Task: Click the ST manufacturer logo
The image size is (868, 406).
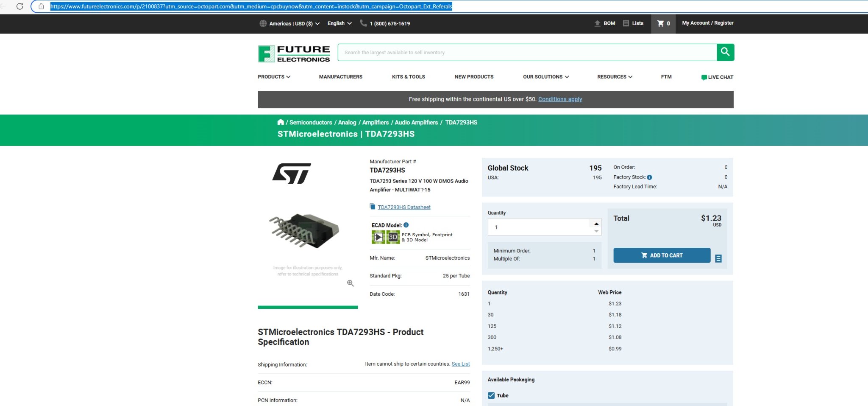Action: [292, 173]
